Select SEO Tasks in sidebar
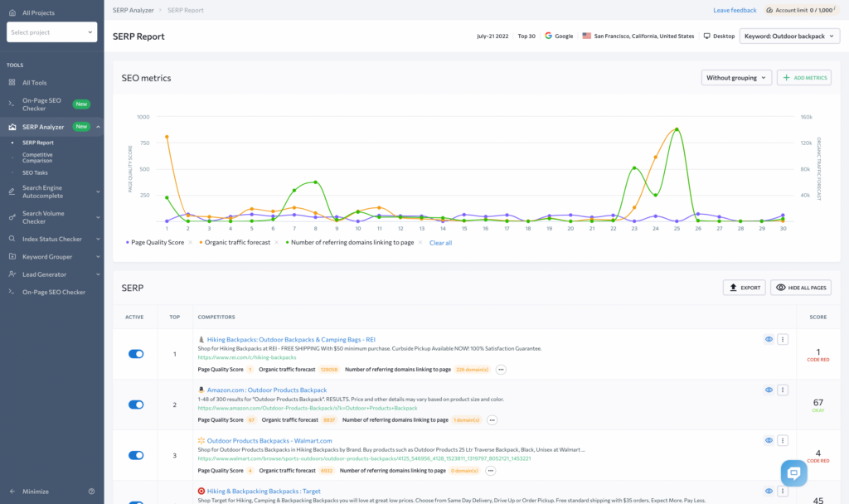 click(x=35, y=172)
